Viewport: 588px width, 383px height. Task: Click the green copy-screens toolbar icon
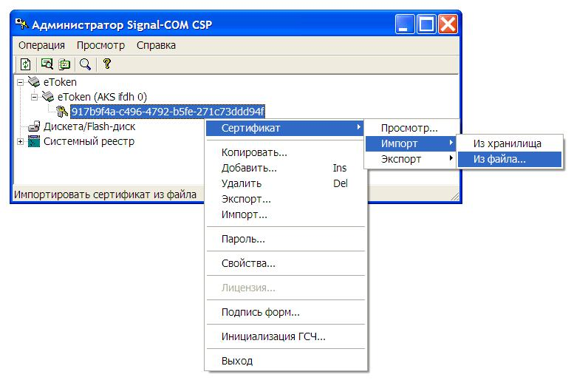pos(64,64)
